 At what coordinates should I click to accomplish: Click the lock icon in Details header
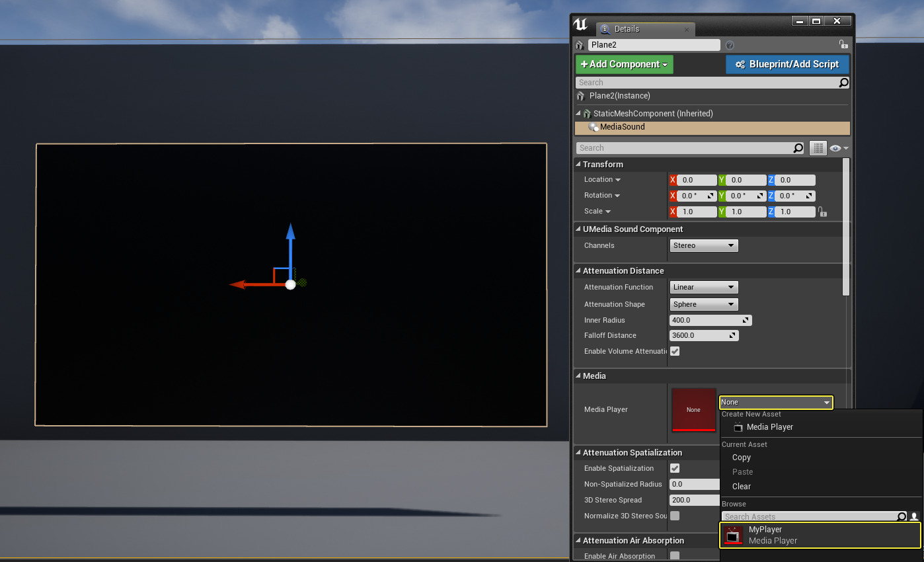pyautogui.click(x=843, y=44)
